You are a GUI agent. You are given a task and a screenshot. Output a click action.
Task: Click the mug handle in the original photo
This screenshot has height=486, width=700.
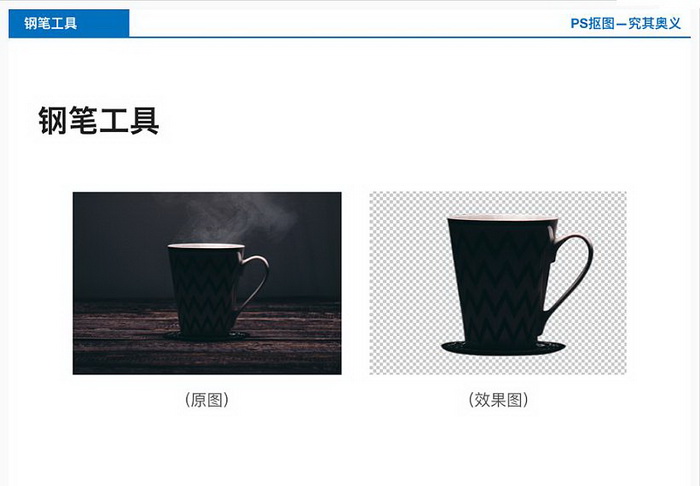coord(255,280)
